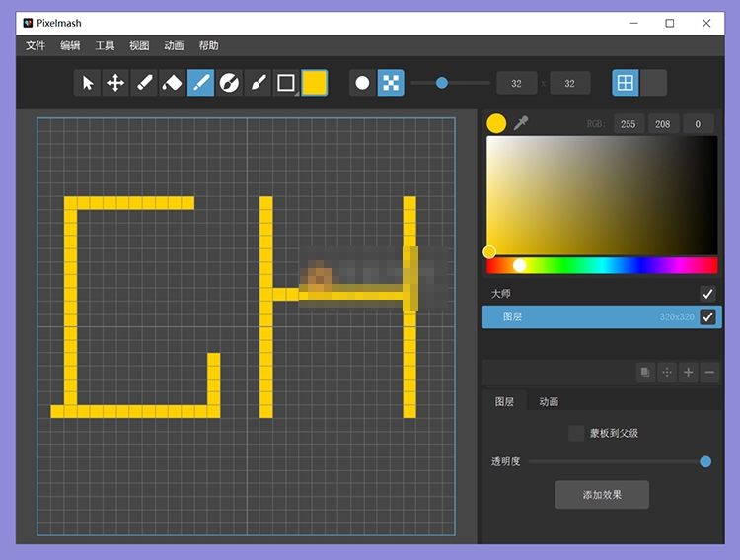Screen dimensions: 740x560
Task: Click the yellow color swatch in toolbar
Action: pos(314,83)
